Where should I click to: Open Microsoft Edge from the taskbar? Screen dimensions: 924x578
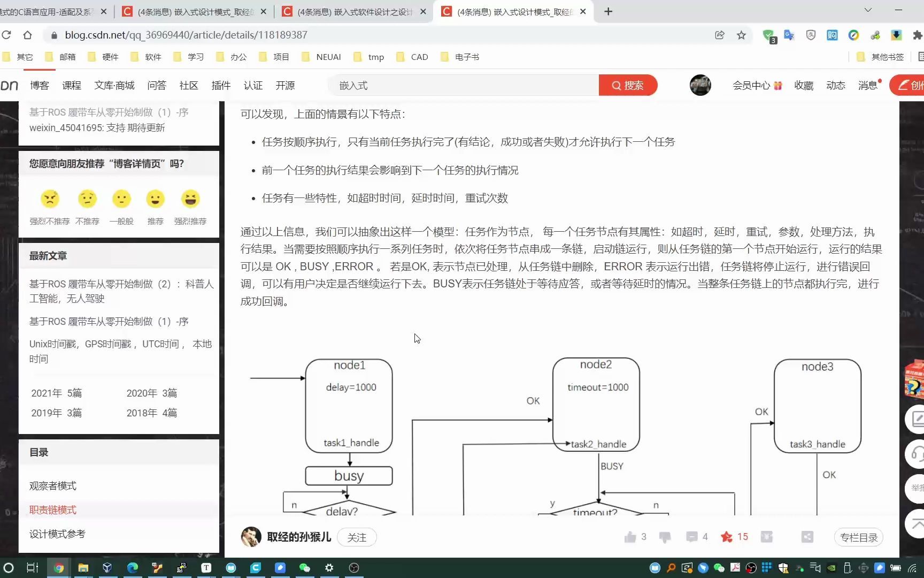pyautogui.click(x=133, y=568)
